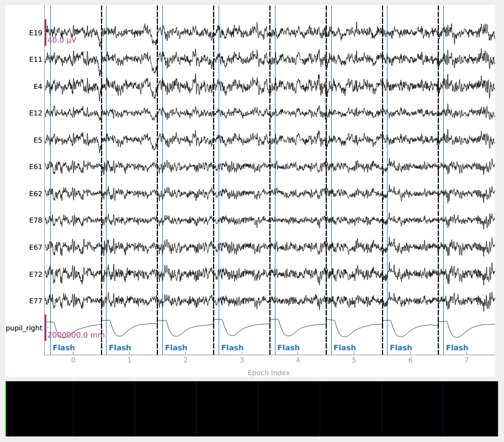
Task: Click the E72 channel label
Action: (35, 275)
